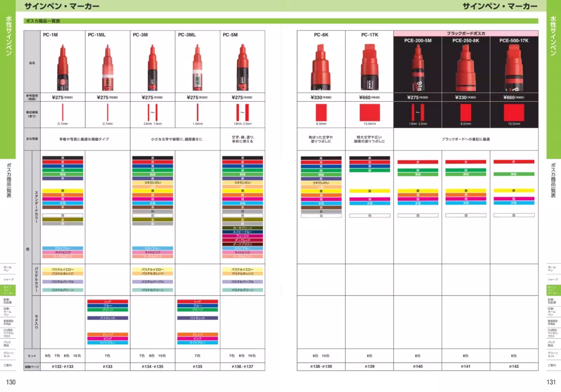561x392 pixels.
Task: Click パステルイエロー swatch in PC-1M column
Action: [x=62, y=269]
